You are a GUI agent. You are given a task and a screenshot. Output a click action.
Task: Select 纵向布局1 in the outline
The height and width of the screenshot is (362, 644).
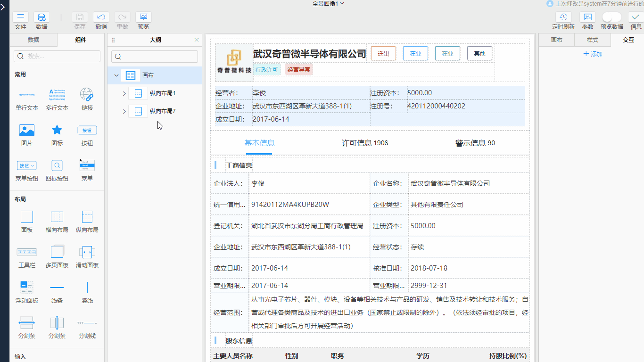click(163, 93)
